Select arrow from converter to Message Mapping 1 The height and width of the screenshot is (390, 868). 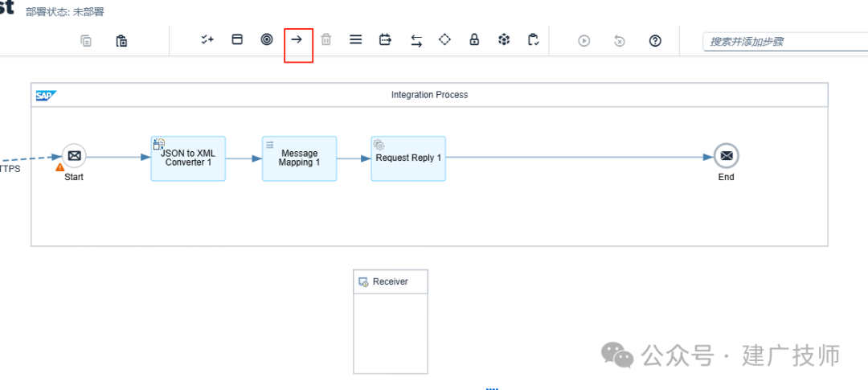(244, 158)
